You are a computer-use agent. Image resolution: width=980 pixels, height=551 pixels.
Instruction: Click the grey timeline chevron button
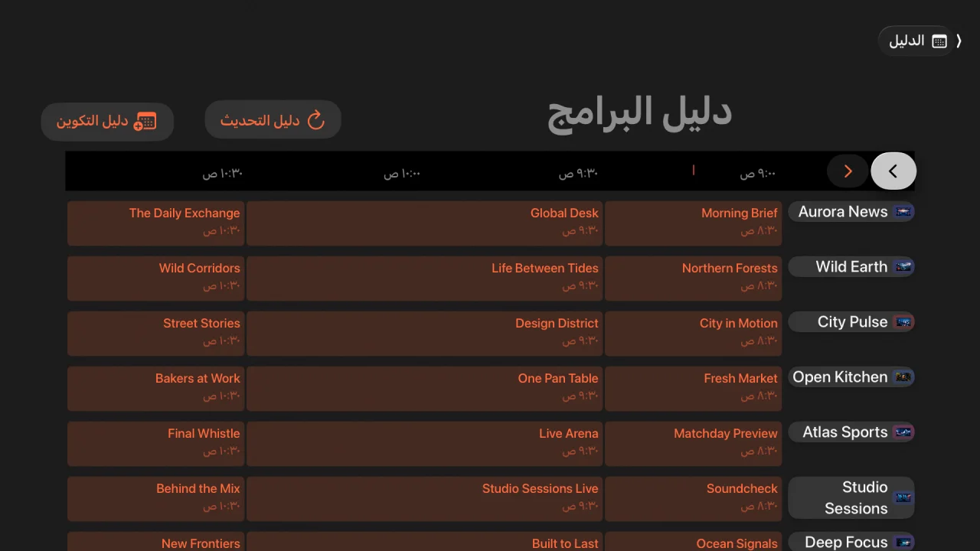coord(893,171)
